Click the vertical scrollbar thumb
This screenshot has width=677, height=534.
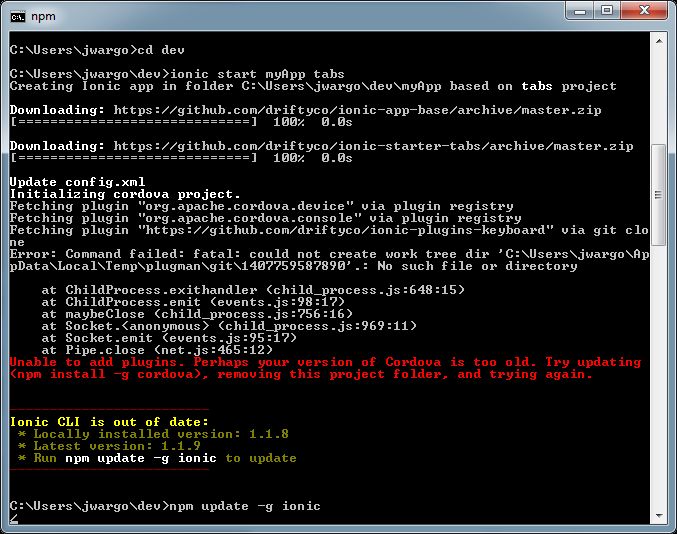pos(659,195)
